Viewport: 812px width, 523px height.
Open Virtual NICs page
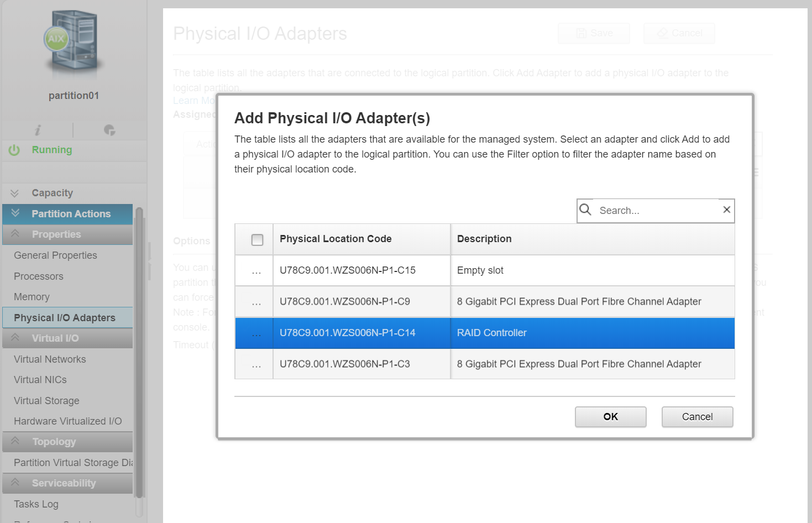40,380
